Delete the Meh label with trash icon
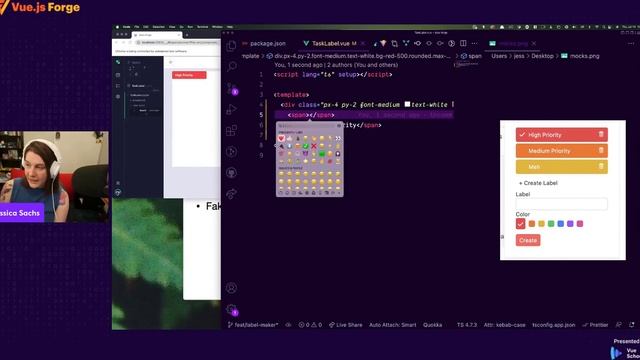640x360 pixels. [601, 166]
